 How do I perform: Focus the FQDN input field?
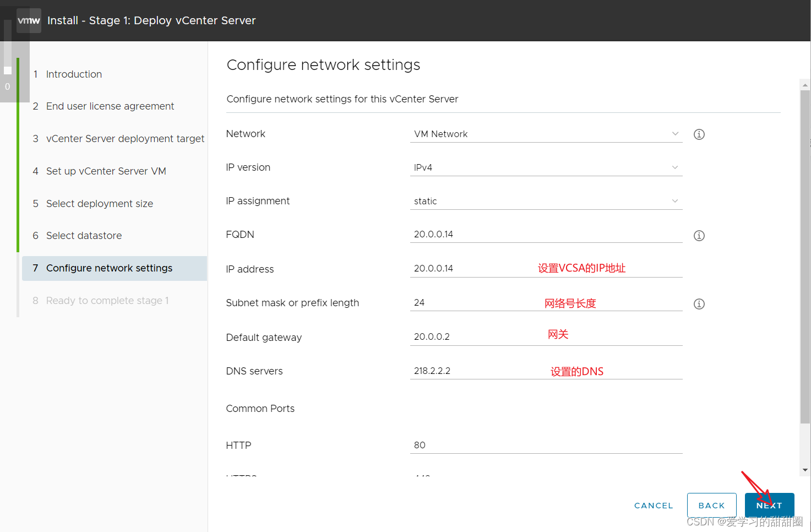[x=546, y=235]
